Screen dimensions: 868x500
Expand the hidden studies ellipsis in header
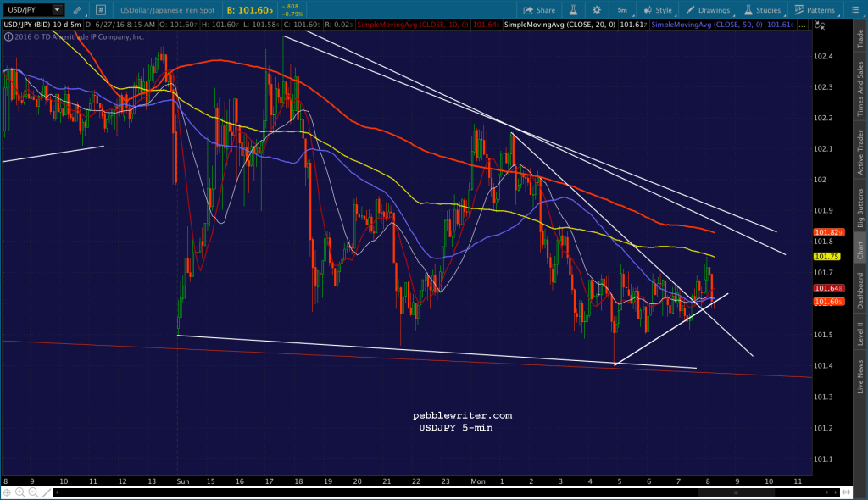coord(803,25)
